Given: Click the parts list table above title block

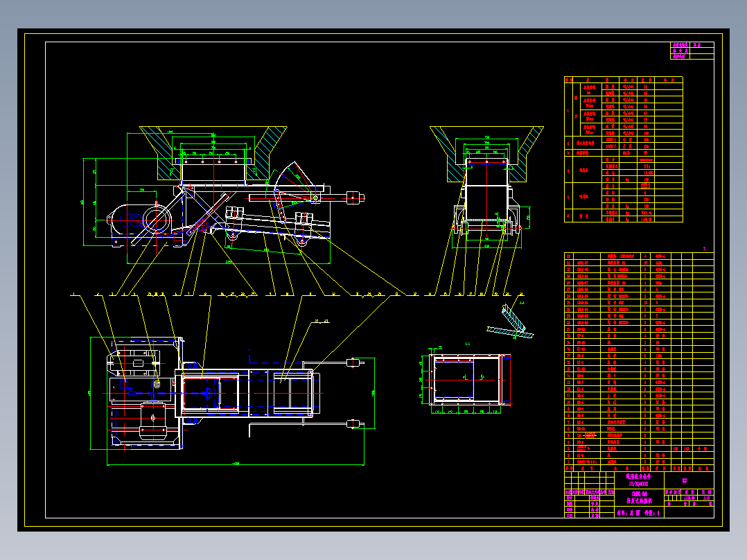Looking at the screenshot, I should [639, 362].
